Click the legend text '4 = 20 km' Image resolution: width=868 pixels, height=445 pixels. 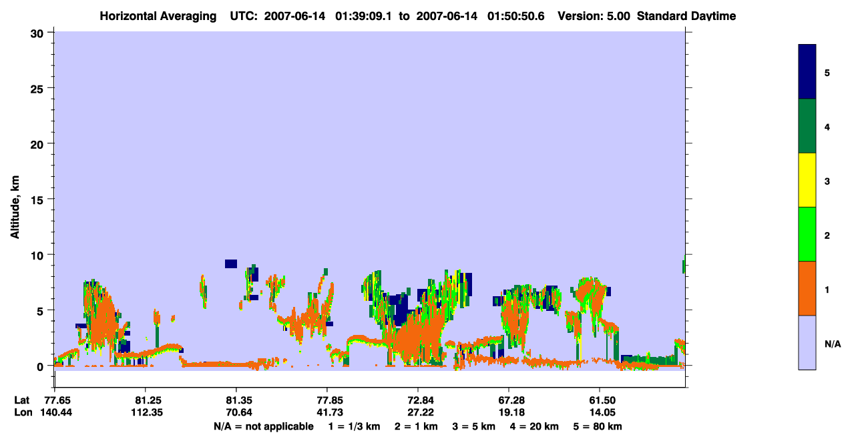(535, 426)
